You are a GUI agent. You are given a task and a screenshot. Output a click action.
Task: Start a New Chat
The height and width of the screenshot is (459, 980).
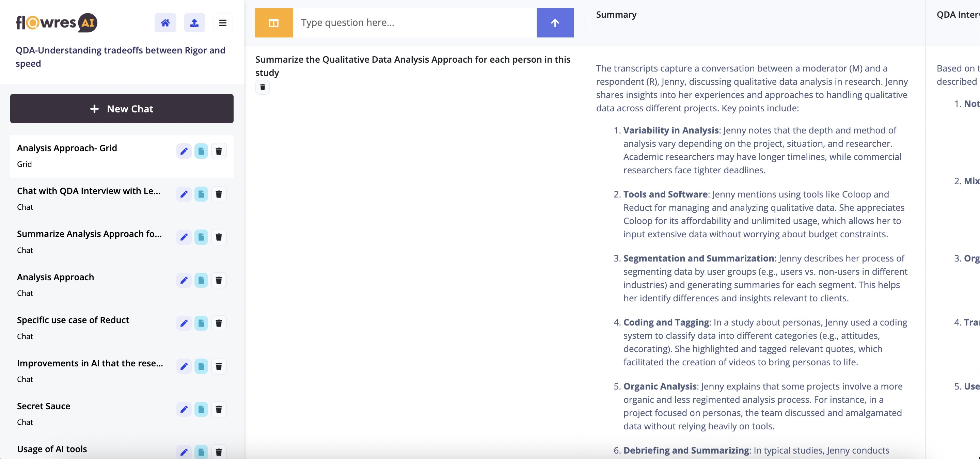(x=122, y=109)
